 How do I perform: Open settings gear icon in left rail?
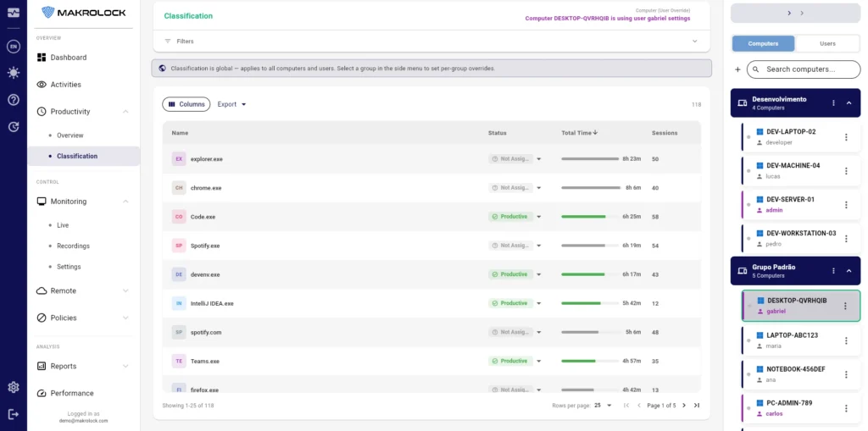pyautogui.click(x=14, y=387)
